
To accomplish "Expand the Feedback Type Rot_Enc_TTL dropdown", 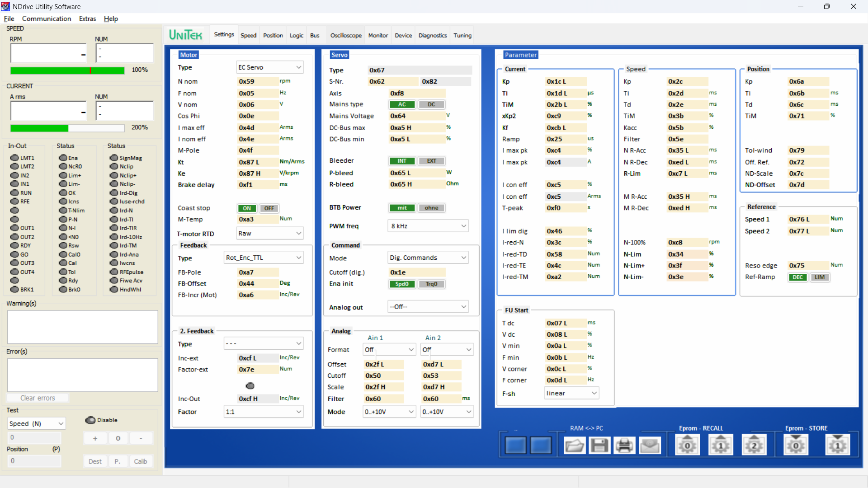I will point(264,258).
